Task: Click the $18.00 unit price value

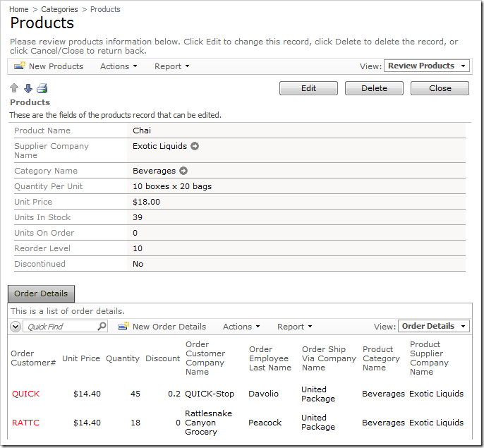Action: click(146, 202)
